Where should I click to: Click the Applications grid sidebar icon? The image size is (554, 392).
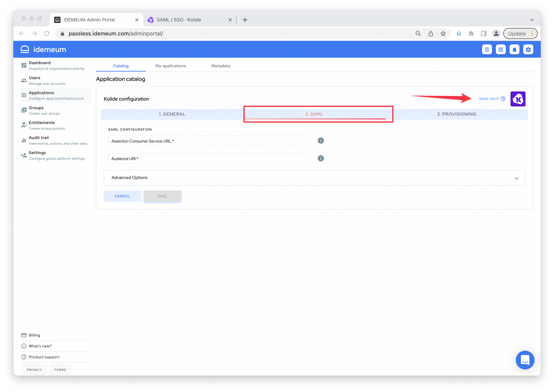(x=24, y=95)
